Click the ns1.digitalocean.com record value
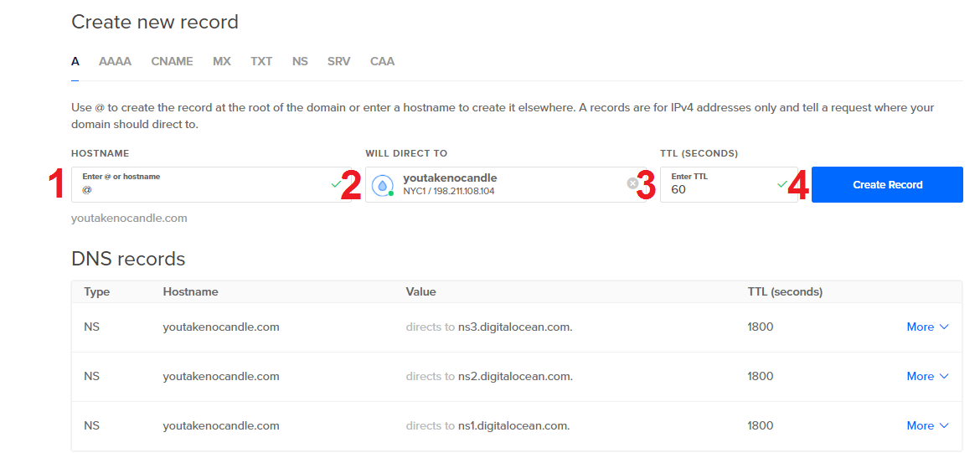 (x=513, y=425)
